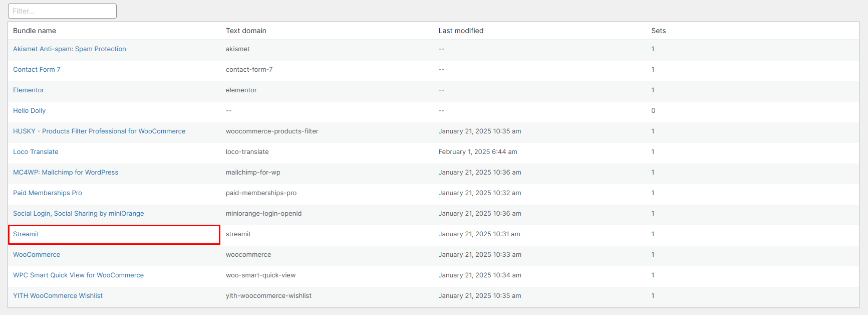Screen dimensions: 868x315
Task: Select MC4WP row's 10:36 am modified date
Action: coord(480,172)
